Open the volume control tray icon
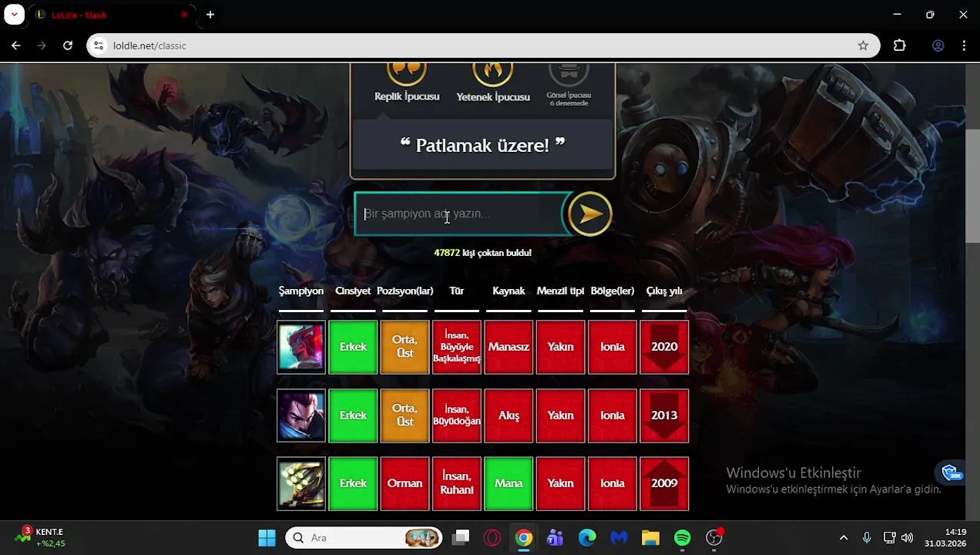Image resolution: width=980 pixels, height=555 pixels. [908, 538]
